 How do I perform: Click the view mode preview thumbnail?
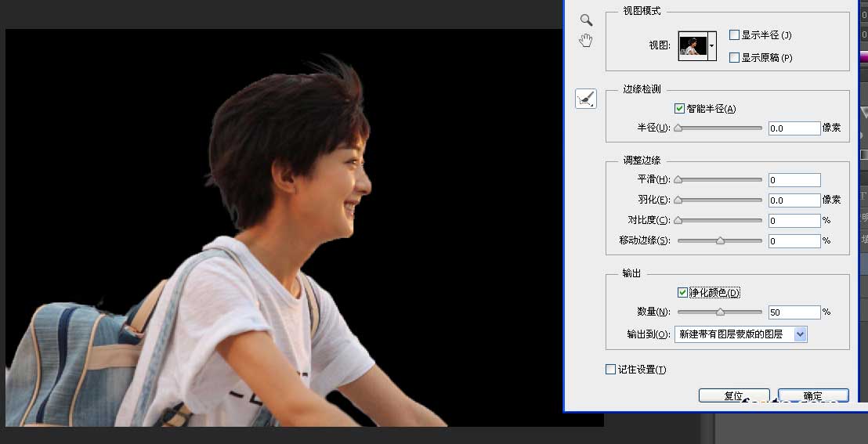693,46
